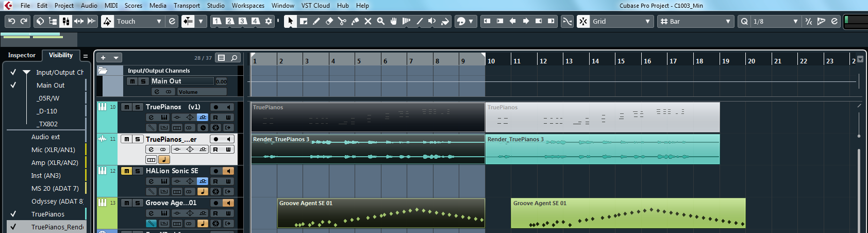The width and height of the screenshot is (868, 233).
Task: Select the Zoom magnifier tool
Action: pos(381,21)
